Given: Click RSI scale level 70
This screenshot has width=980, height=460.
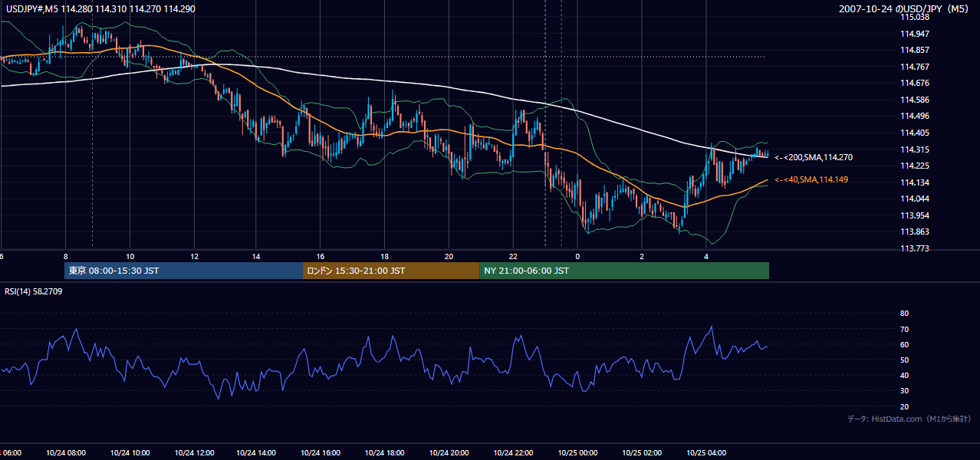Looking at the screenshot, I should pos(904,329).
